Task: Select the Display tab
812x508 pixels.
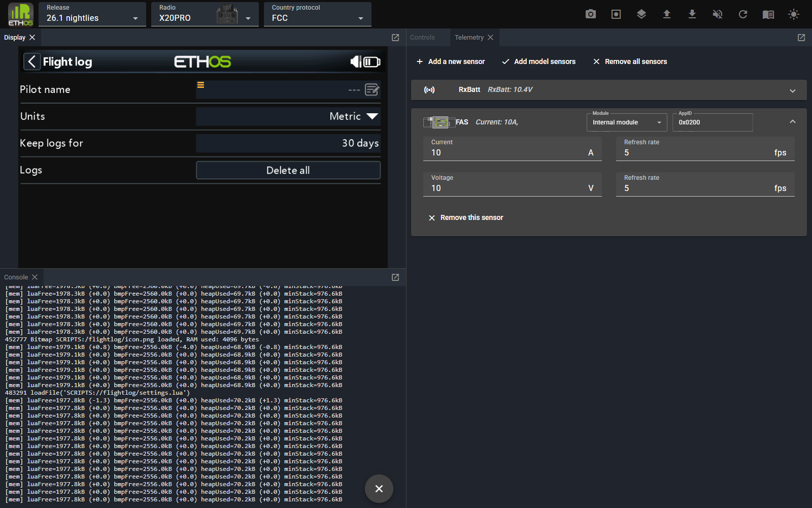Action: pos(15,38)
